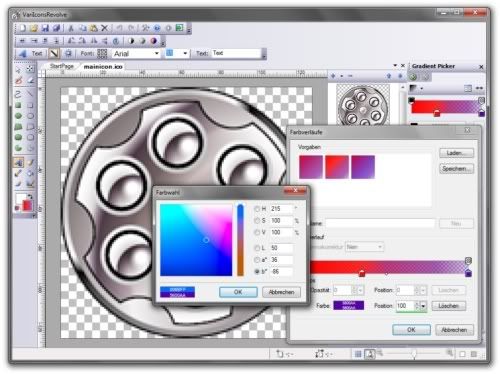Click the Open folder toolbar icon
500x374 pixels.
33,28
